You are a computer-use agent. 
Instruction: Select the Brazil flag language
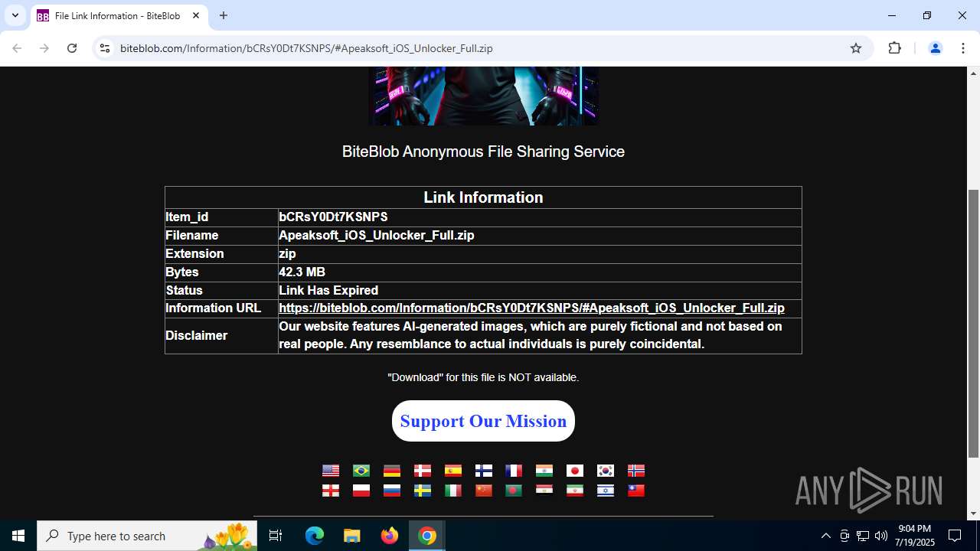pyautogui.click(x=361, y=471)
